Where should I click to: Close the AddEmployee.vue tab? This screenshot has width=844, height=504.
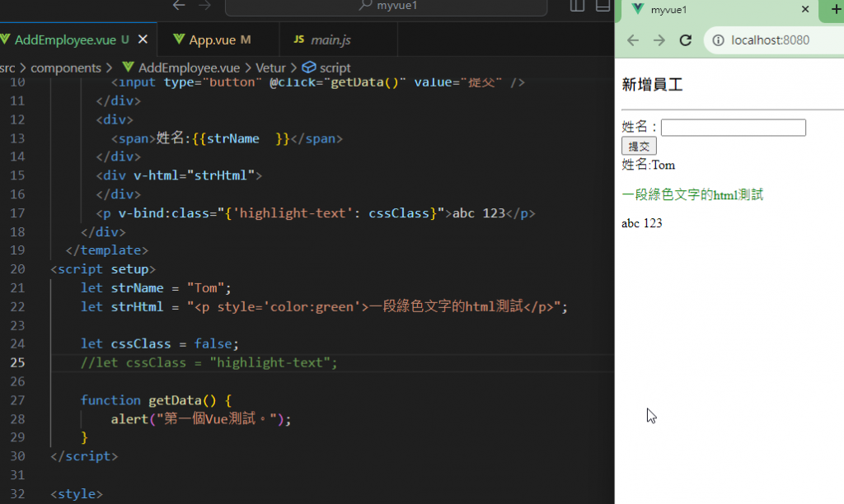pos(143,40)
